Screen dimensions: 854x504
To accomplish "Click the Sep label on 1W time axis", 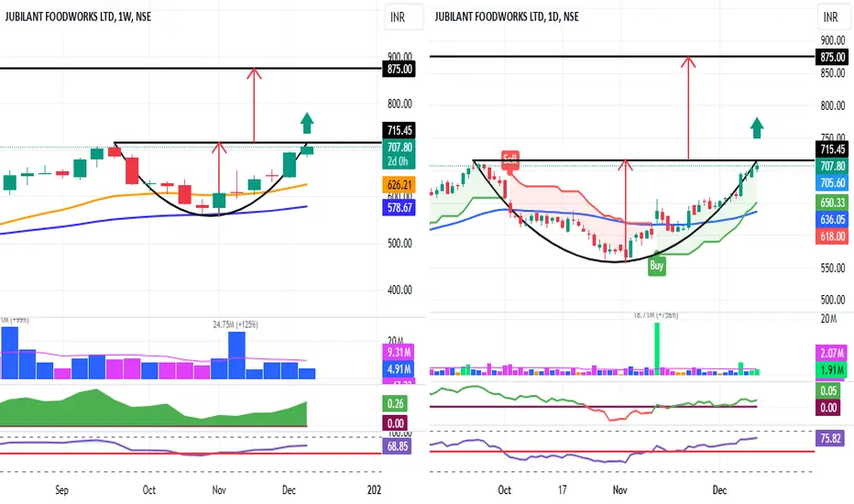I will tap(62, 490).
